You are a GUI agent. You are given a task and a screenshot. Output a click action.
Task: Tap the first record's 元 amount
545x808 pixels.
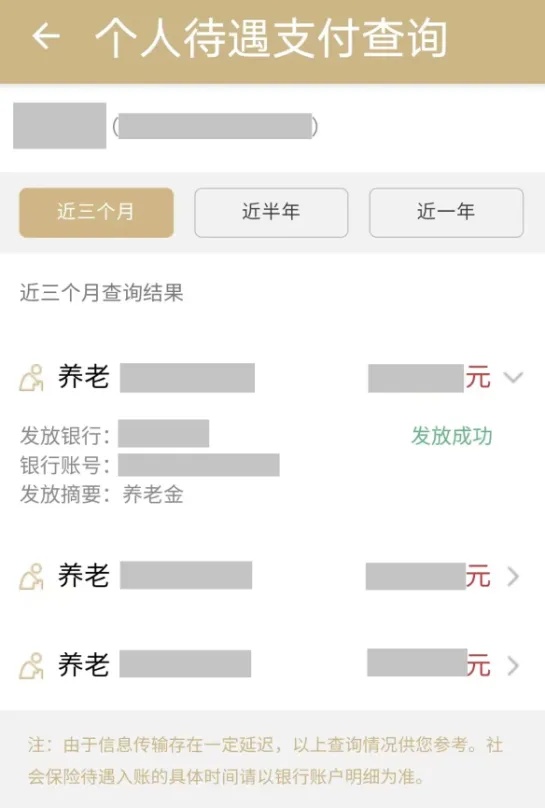click(x=429, y=378)
